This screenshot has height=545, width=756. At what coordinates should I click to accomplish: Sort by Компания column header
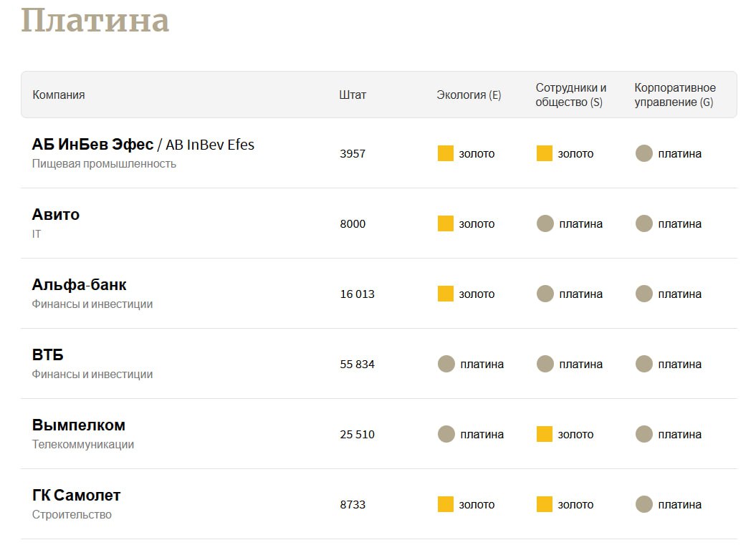59,95
